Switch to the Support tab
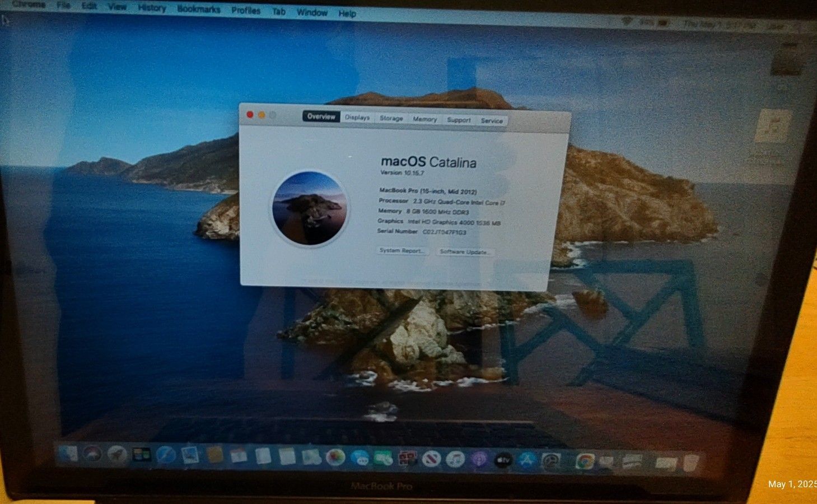Viewport: 817px width, 504px height. click(459, 120)
